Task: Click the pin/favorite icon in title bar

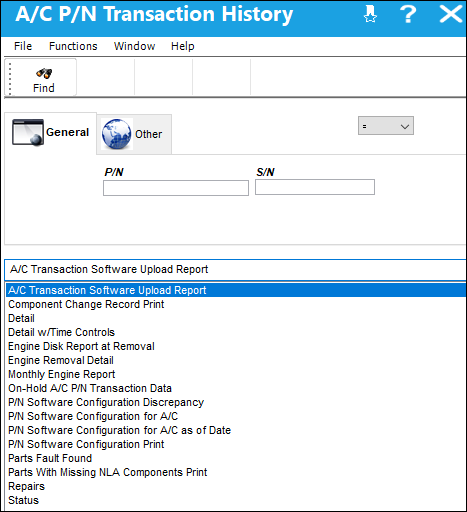Action: click(x=370, y=14)
